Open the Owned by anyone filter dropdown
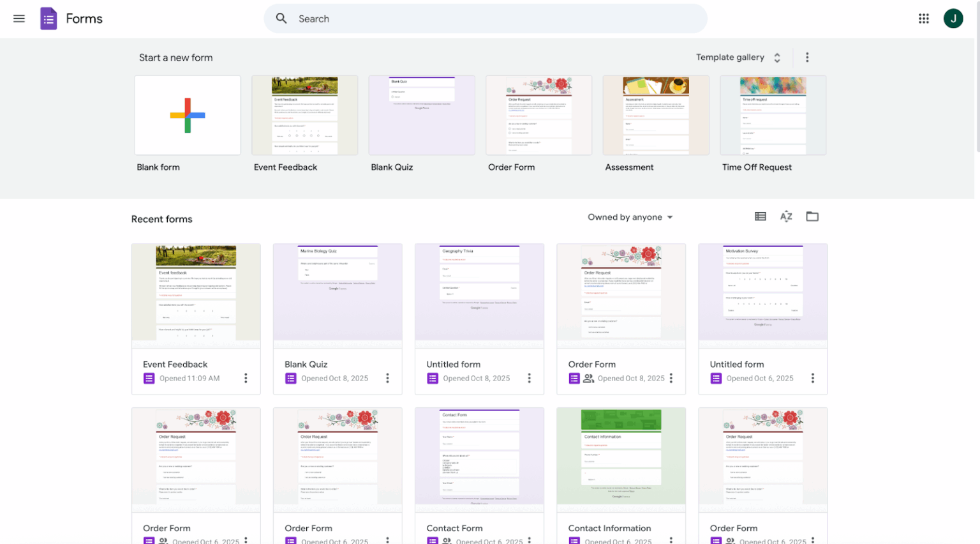The height and width of the screenshot is (544, 980). 630,217
